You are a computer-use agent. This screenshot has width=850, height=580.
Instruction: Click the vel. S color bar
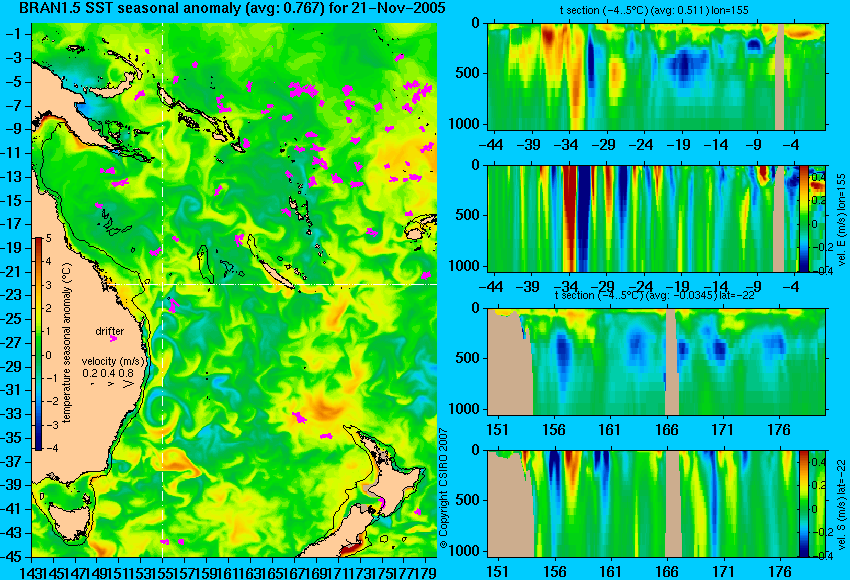click(x=804, y=504)
